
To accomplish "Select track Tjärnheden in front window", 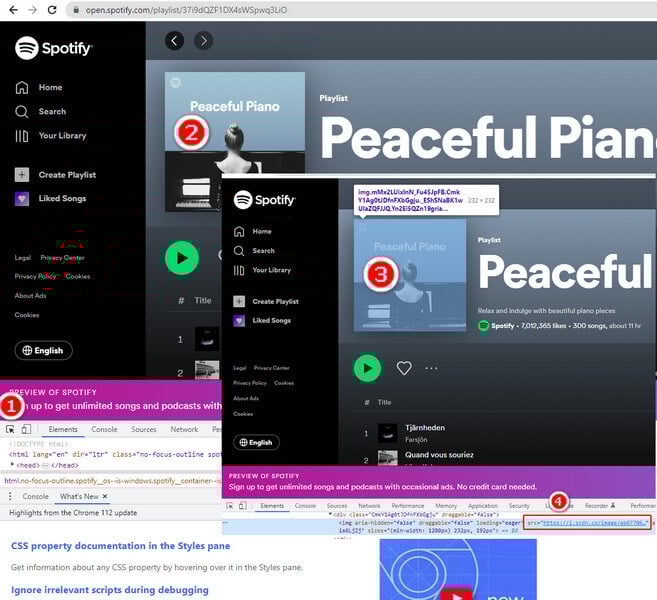I will tap(425, 427).
